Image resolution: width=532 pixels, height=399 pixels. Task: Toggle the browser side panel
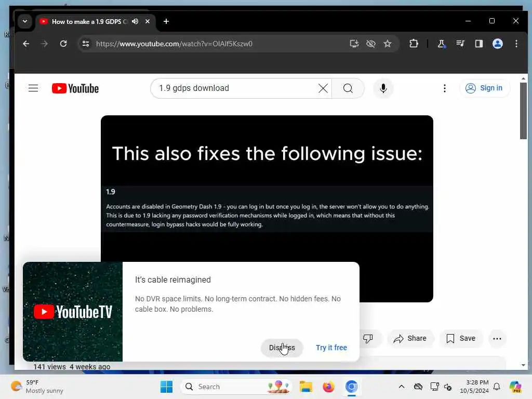[478, 44]
